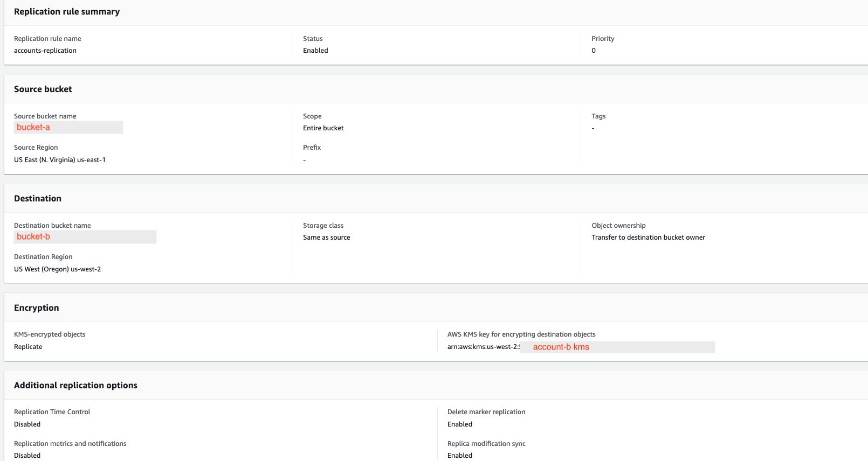This screenshot has width=868, height=461.
Task: Click the Destination bucket name label
Action: coord(52,226)
